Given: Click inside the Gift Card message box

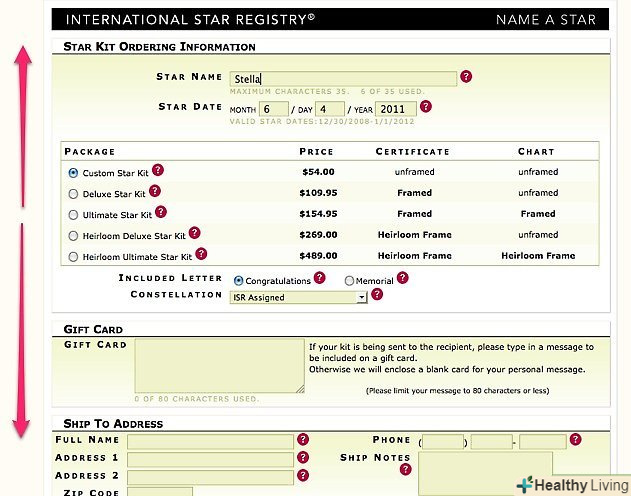Looking at the screenshot, I should tap(219, 365).
